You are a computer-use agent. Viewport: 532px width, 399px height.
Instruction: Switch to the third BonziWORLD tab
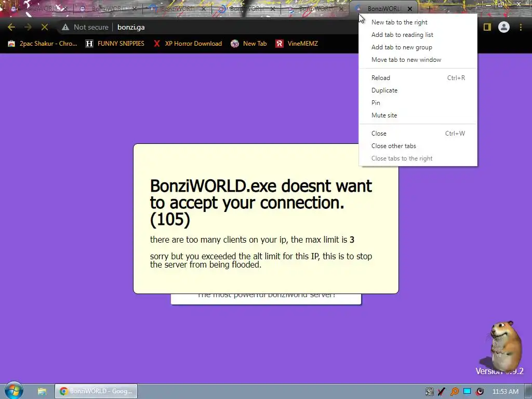point(177,9)
